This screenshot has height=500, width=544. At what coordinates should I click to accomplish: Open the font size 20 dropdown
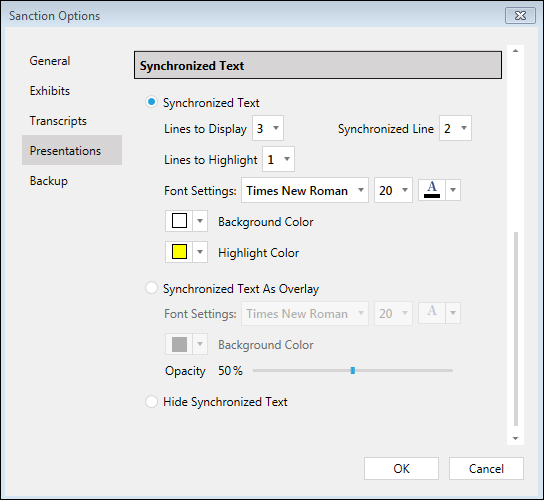coord(393,190)
